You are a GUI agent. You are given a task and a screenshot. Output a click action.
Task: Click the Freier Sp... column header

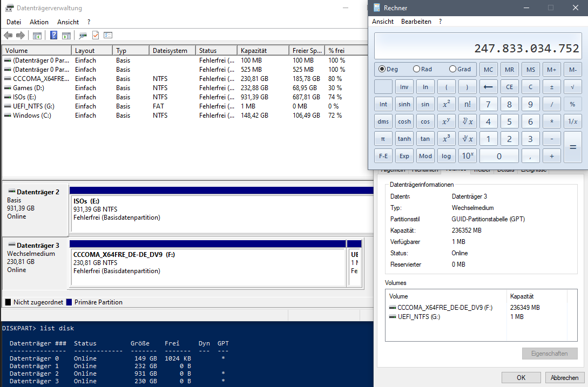pos(307,51)
